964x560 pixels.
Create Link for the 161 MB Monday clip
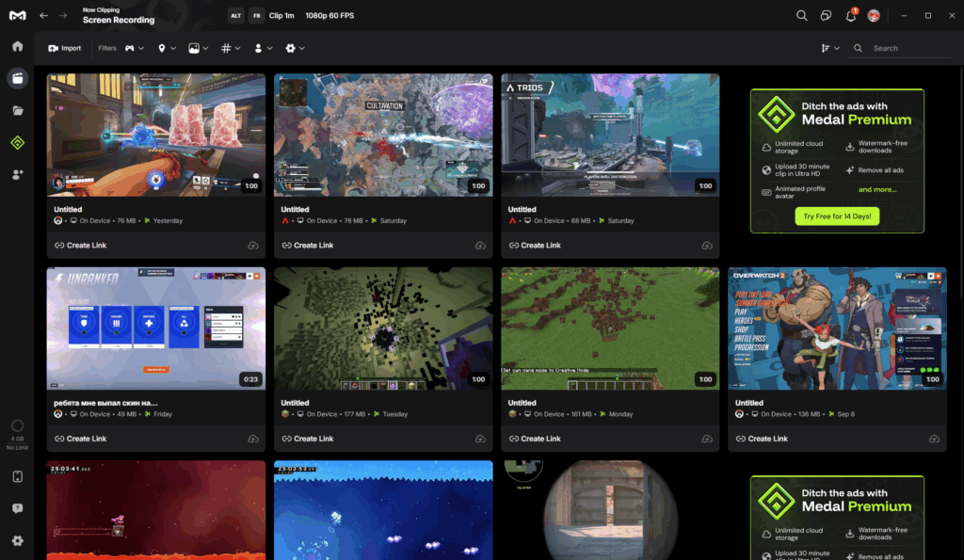click(x=535, y=439)
